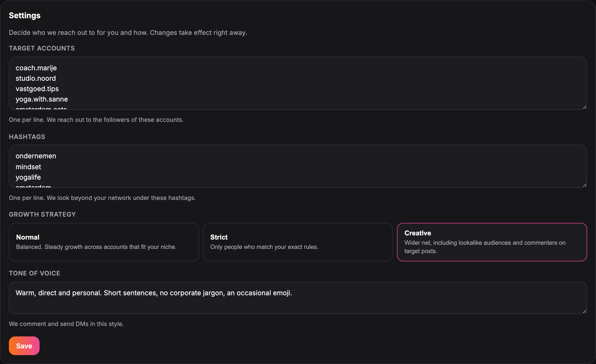
Task: Click the resize handle of Hashtags box
Action: point(585,185)
